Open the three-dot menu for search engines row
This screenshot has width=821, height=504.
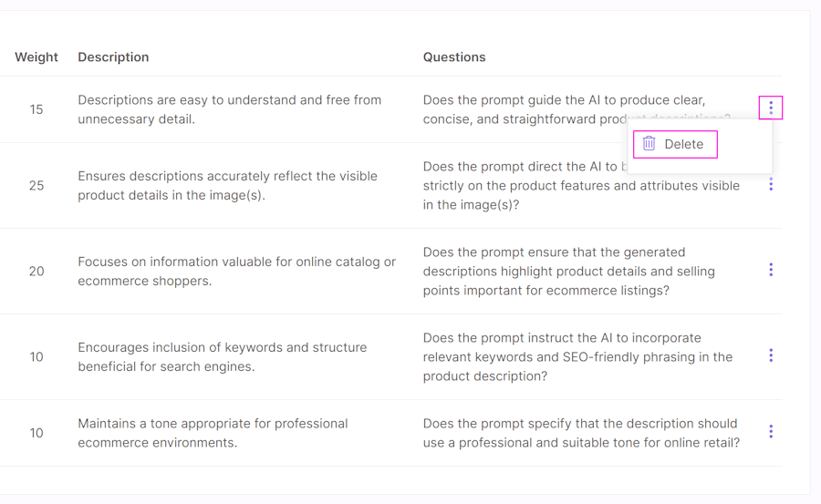pyautogui.click(x=771, y=355)
